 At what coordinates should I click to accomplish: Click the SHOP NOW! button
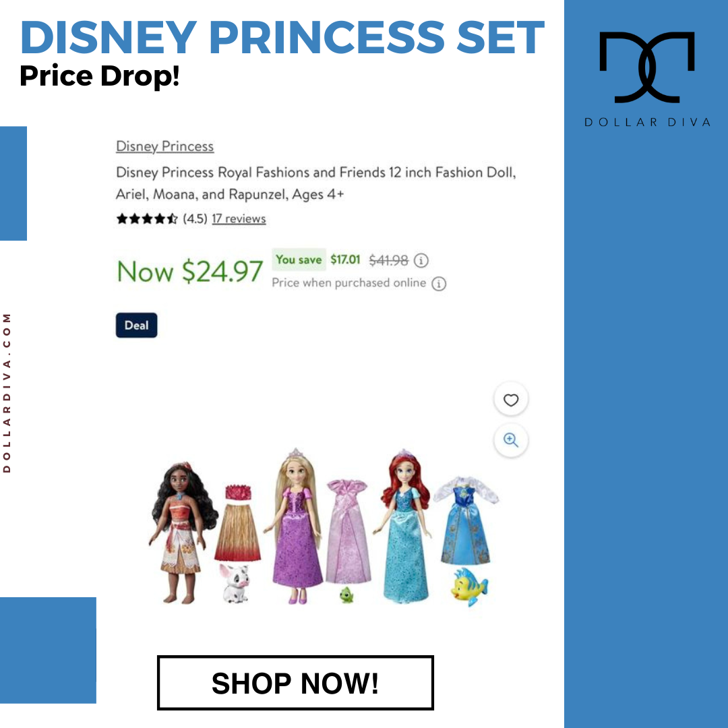(295, 683)
